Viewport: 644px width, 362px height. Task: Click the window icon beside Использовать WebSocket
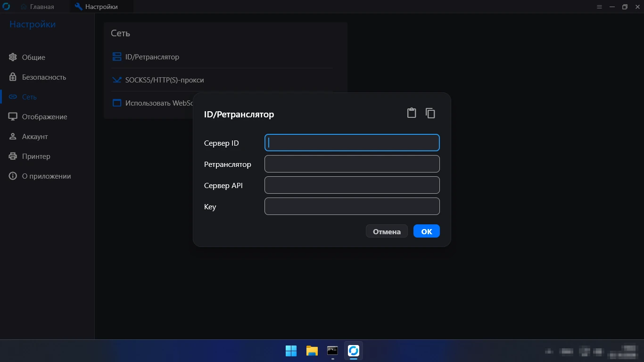coord(116,103)
